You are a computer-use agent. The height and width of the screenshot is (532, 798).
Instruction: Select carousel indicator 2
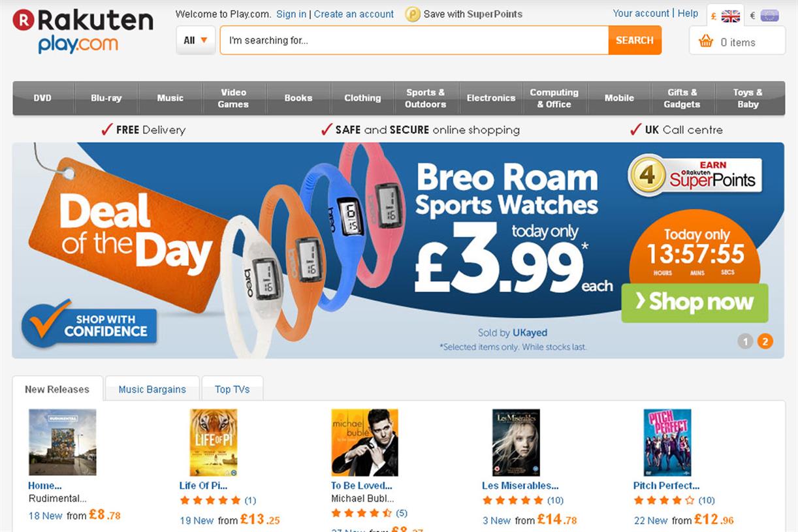[x=764, y=341]
